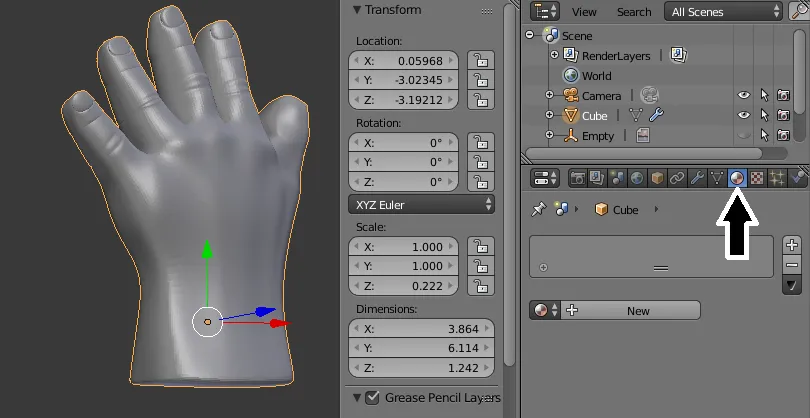Image resolution: width=810 pixels, height=418 pixels.
Task: Open the XYZ Euler rotation mode dropdown
Action: tap(421, 204)
